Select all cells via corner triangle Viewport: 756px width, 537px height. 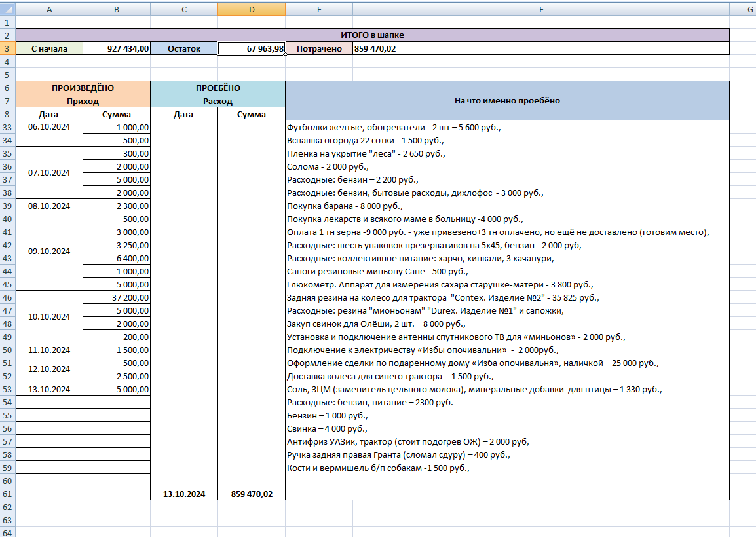click(x=8, y=9)
